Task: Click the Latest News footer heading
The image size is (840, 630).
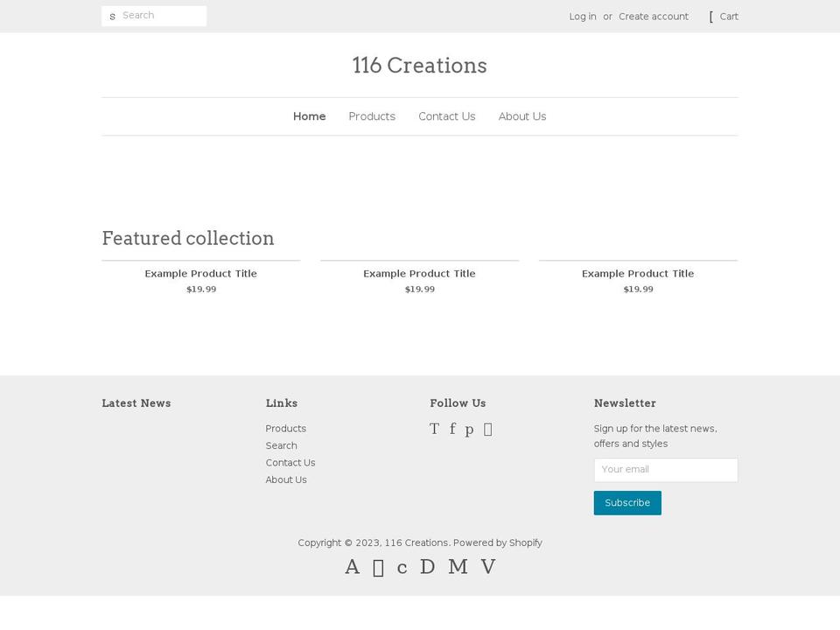Action: (136, 403)
